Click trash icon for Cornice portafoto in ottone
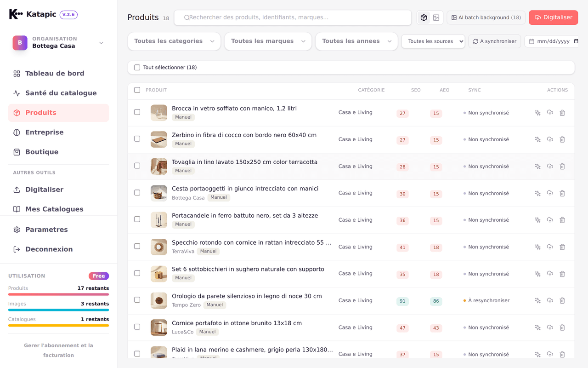Screen dimensions: 588x368 (562, 328)
